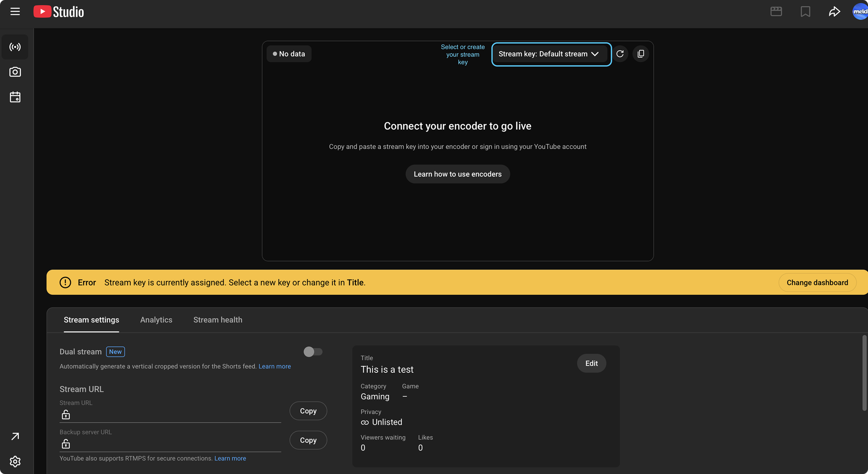
Task: Expand the Stream key Default stream dropdown
Action: click(551, 54)
